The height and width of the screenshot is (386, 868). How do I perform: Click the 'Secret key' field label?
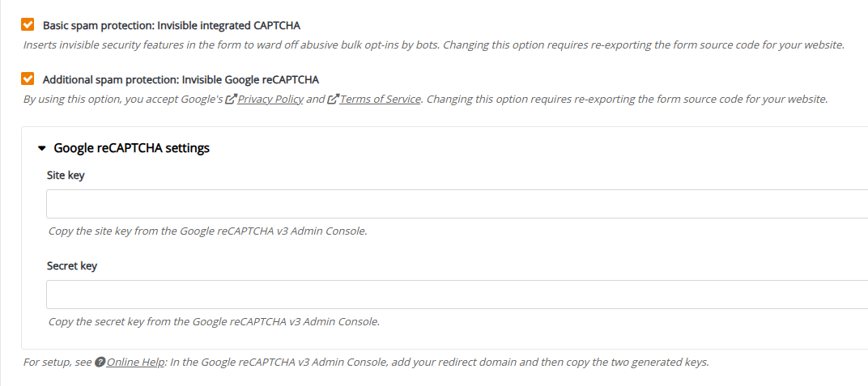[72, 265]
